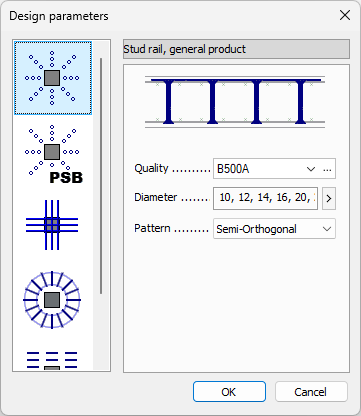Choose the circular radial reinforcement icon

tap(53, 299)
